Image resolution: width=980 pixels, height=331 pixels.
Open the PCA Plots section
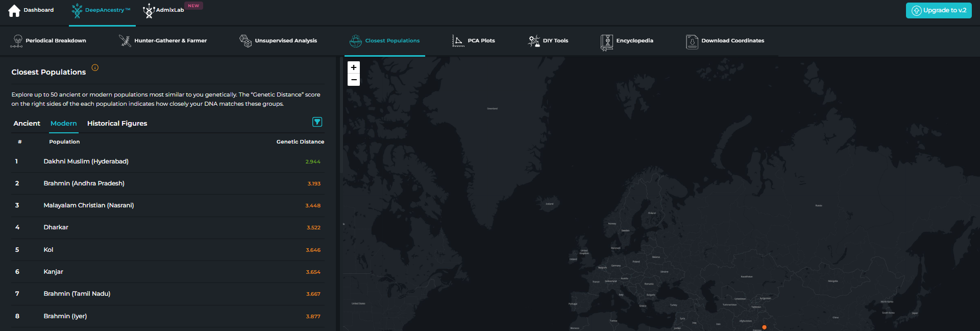pos(481,41)
